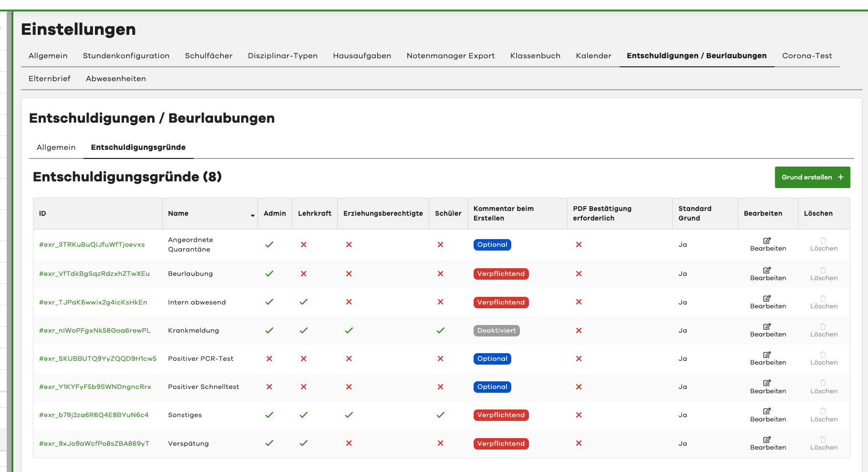Click trash icon for Positiver PCR-Test row

coord(823,355)
